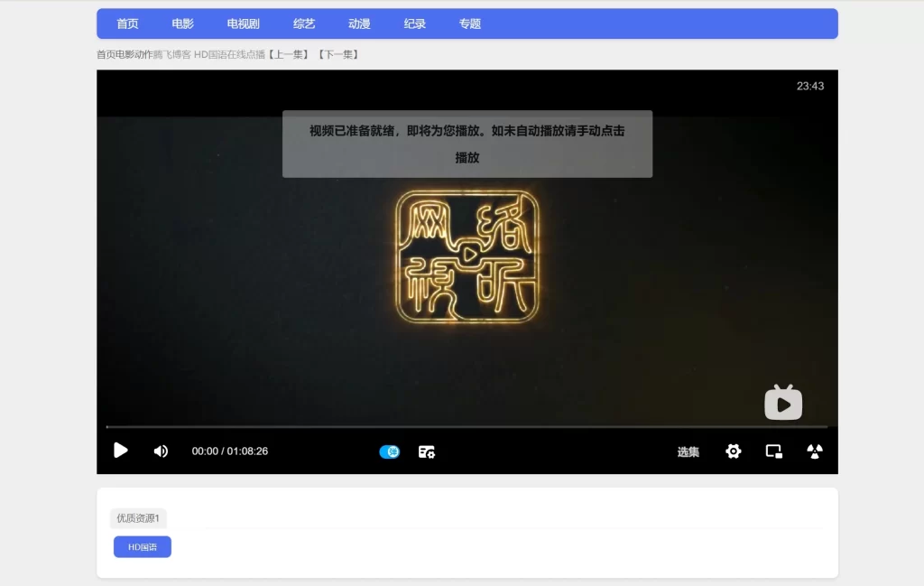Mute audio using the volume icon
924x586 pixels.
point(161,451)
